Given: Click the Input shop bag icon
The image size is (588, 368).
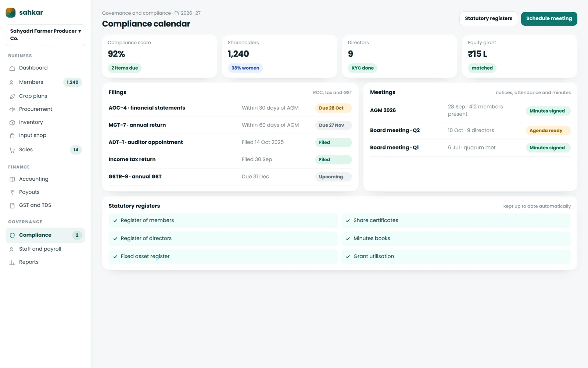Looking at the screenshot, I should 12,135.
